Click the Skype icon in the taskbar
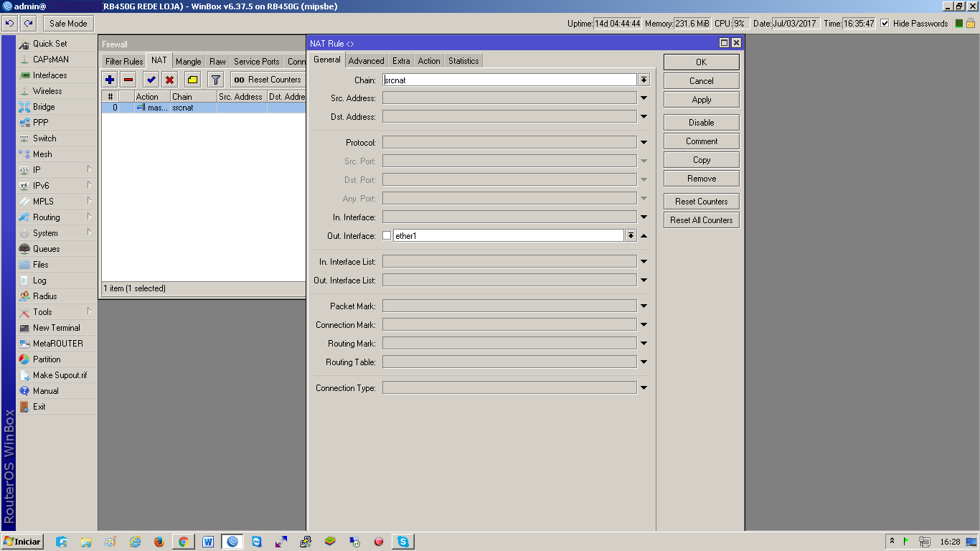This screenshot has height=551, width=980. [403, 542]
